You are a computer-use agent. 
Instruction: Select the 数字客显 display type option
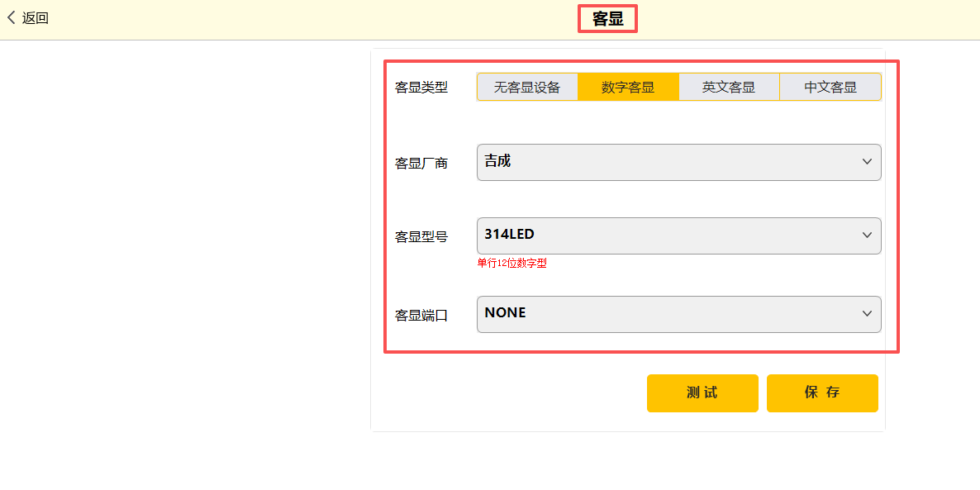[x=628, y=87]
